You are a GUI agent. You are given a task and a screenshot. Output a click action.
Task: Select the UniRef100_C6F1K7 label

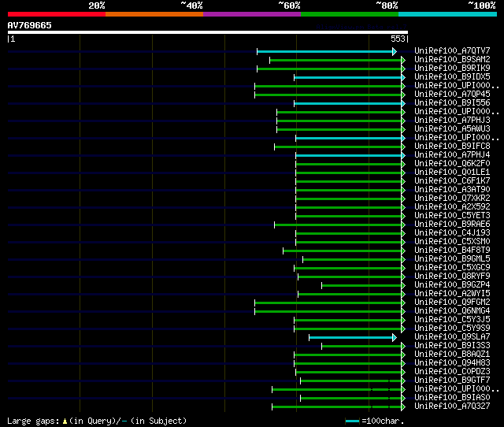click(452, 181)
